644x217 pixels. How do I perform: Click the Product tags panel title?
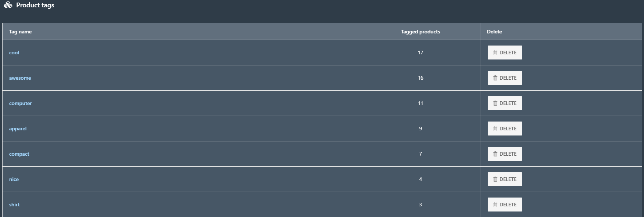(35, 5)
